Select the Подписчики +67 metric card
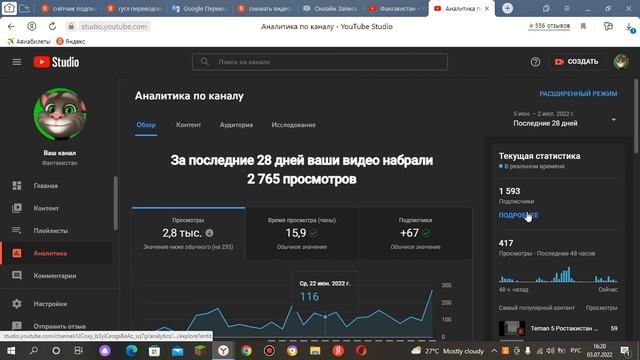 click(x=415, y=233)
